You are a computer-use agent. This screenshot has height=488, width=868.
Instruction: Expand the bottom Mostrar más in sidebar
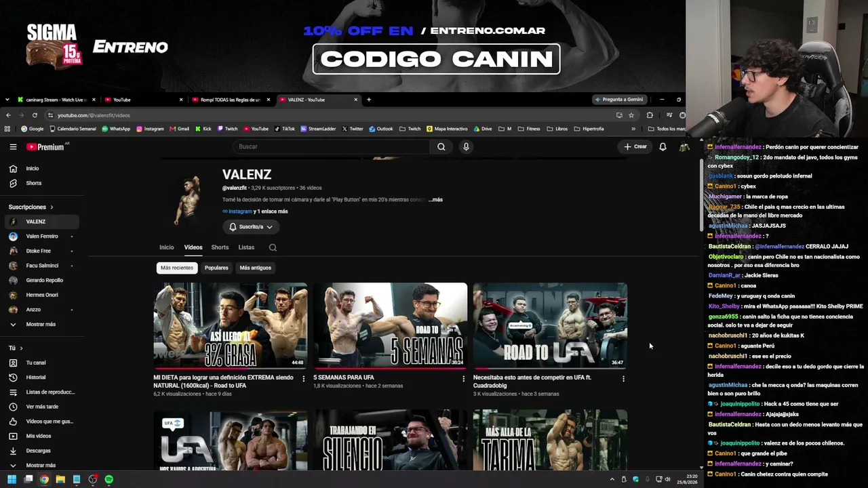pos(41,465)
